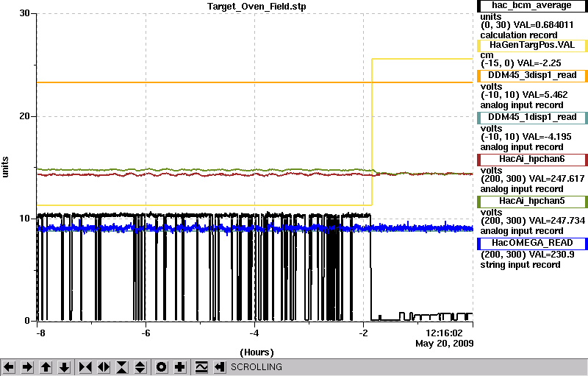This screenshot has width=588, height=376.
Task: Click the (Hours) x-axis label
Action: pyautogui.click(x=257, y=352)
